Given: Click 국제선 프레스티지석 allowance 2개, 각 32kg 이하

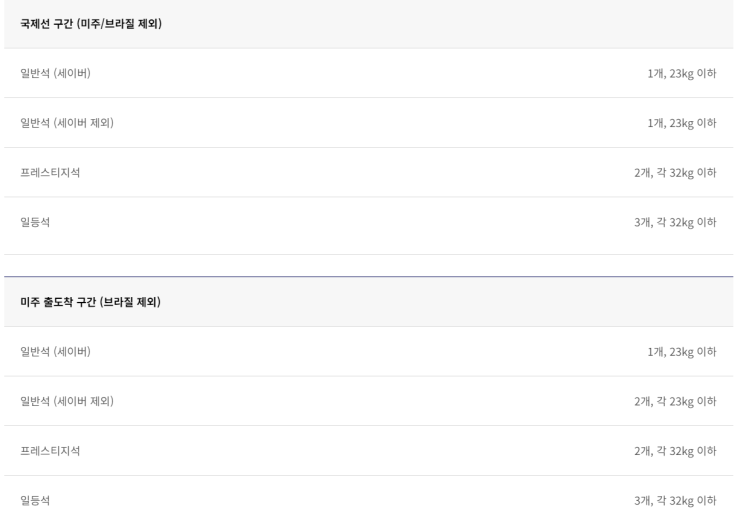Looking at the screenshot, I should click(675, 172).
